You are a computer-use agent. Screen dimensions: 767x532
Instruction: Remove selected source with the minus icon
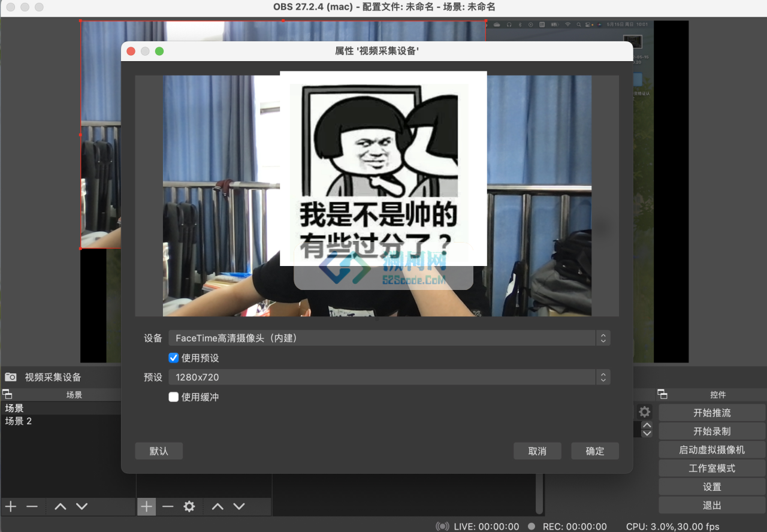pyautogui.click(x=168, y=506)
